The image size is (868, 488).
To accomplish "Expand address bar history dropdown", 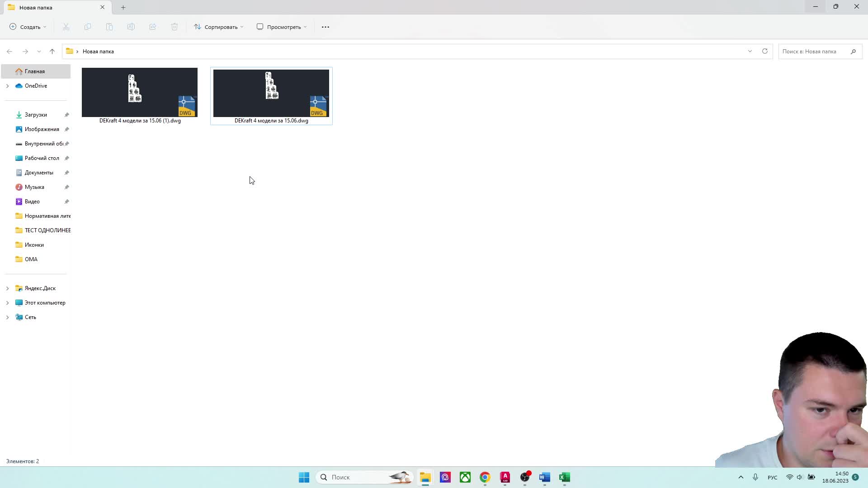I will tap(750, 51).
